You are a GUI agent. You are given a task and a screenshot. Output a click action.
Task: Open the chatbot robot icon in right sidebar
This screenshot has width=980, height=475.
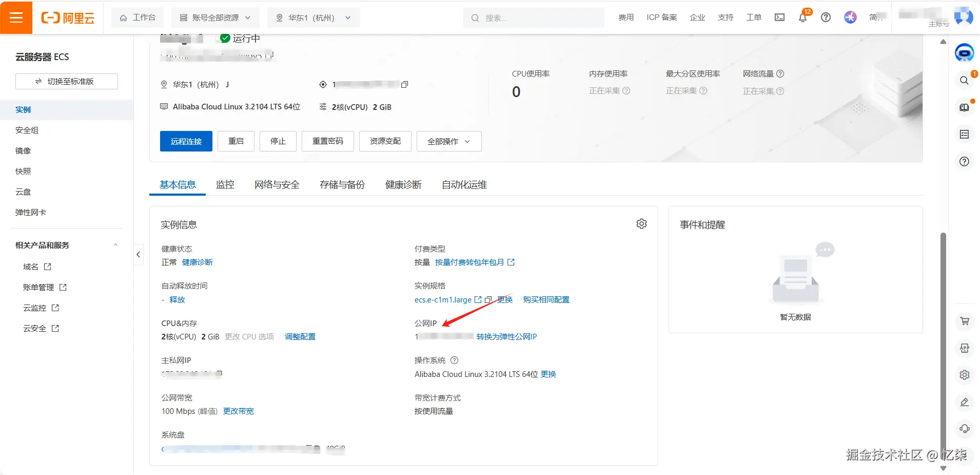point(965,53)
